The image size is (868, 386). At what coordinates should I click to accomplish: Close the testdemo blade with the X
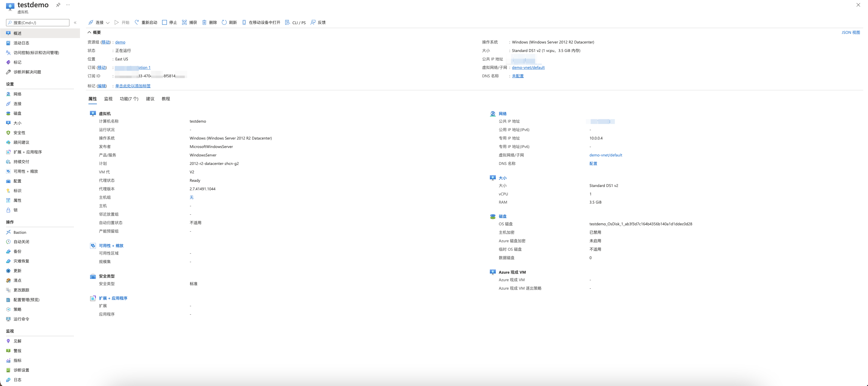[858, 5]
